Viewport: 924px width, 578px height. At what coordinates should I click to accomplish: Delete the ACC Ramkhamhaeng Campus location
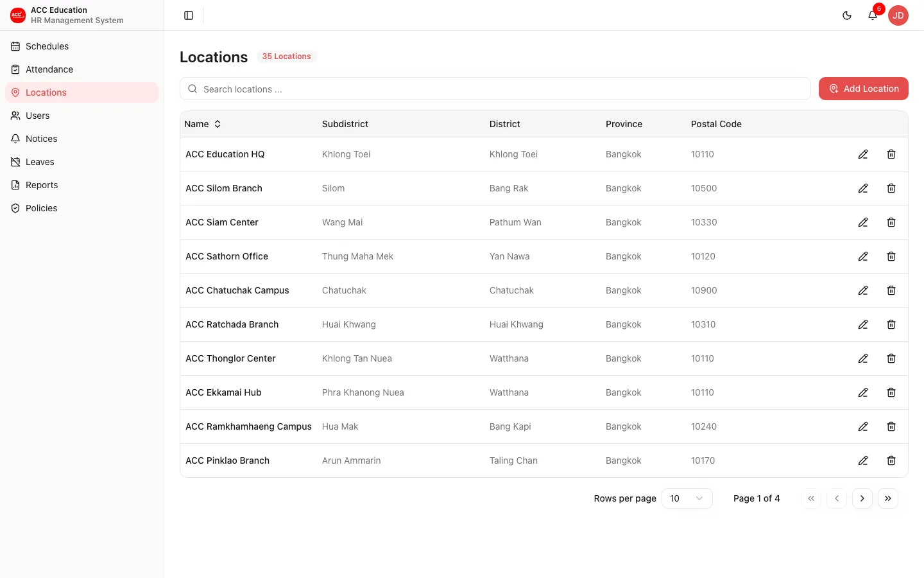pos(891,426)
